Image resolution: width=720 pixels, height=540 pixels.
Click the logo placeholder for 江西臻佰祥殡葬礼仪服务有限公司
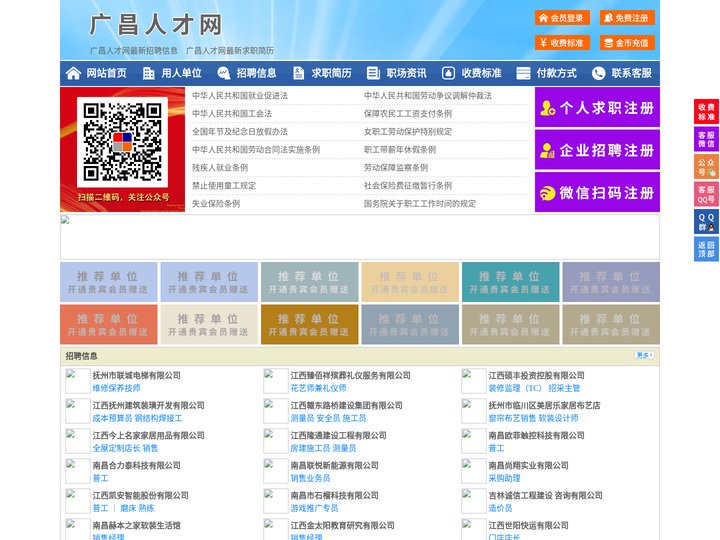[x=276, y=381]
